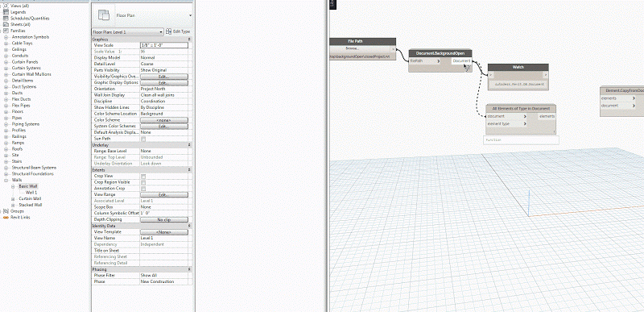
Task: Toggle the Crop View checkbox
Action: (x=143, y=176)
